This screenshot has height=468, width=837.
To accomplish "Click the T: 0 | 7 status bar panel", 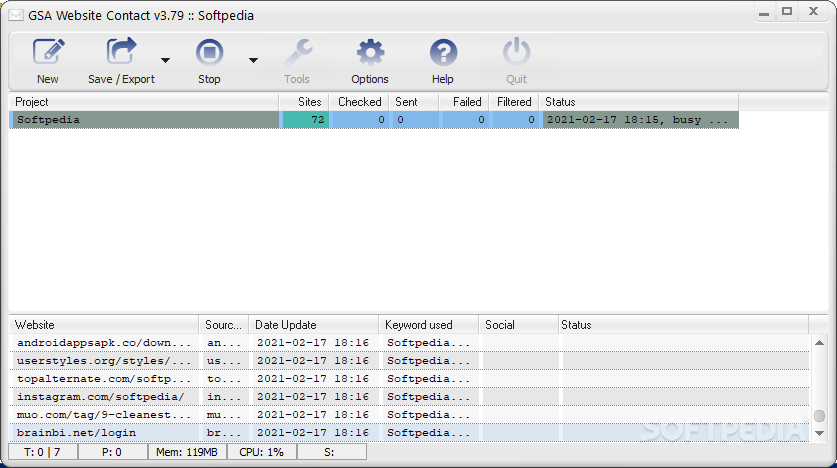I will 43,452.
